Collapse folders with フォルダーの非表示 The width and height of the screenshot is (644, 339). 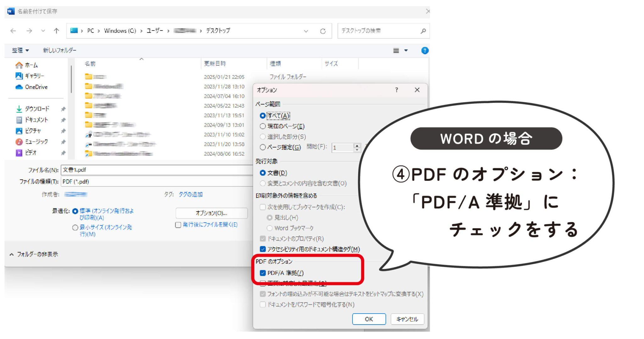[x=34, y=254]
